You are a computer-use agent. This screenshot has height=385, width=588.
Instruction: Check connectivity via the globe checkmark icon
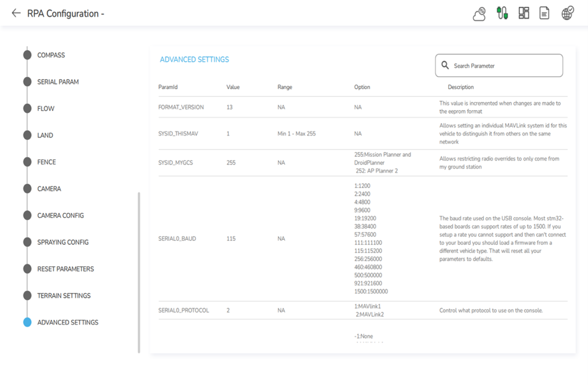(568, 13)
